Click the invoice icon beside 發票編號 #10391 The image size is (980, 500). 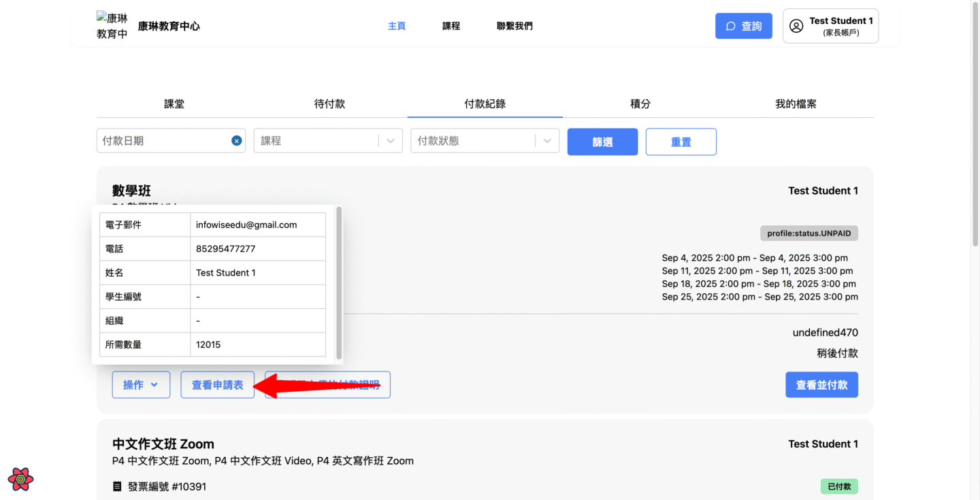(x=117, y=486)
